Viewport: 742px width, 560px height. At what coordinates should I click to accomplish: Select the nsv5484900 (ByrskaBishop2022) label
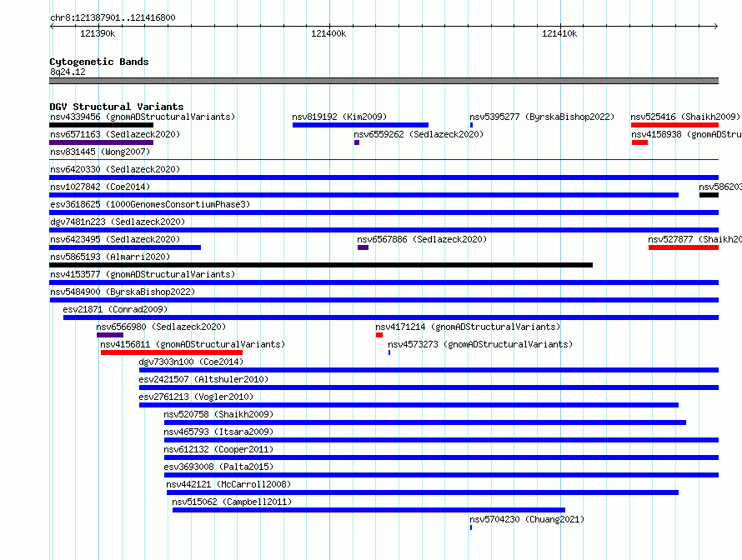pos(123,292)
